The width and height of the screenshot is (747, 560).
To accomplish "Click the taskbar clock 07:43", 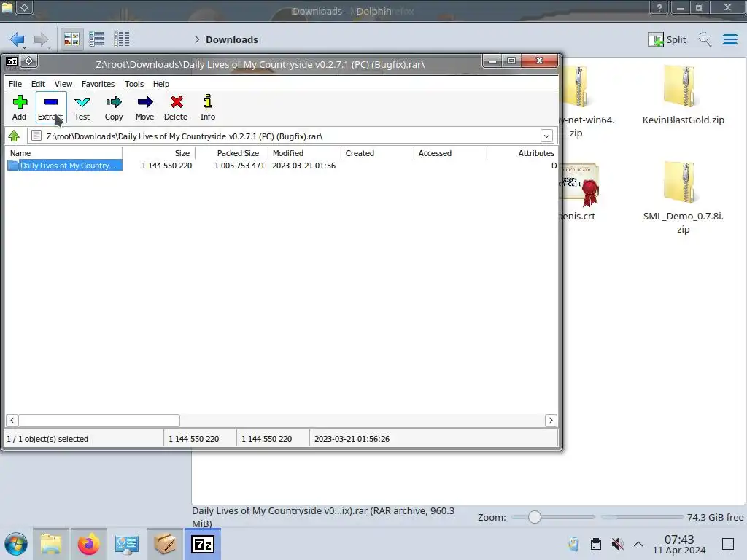I will 679,540.
